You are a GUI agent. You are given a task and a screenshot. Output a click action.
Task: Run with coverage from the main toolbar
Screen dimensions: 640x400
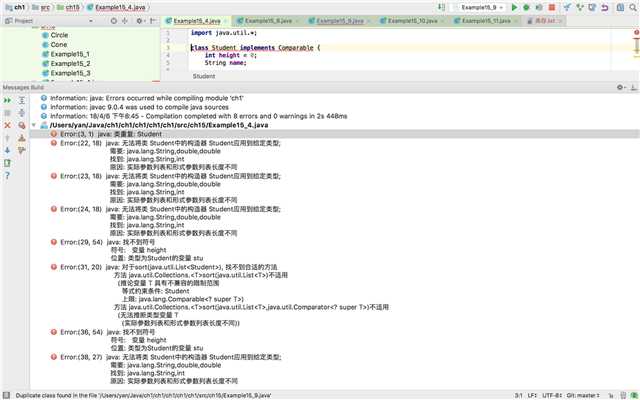tap(539, 7)
